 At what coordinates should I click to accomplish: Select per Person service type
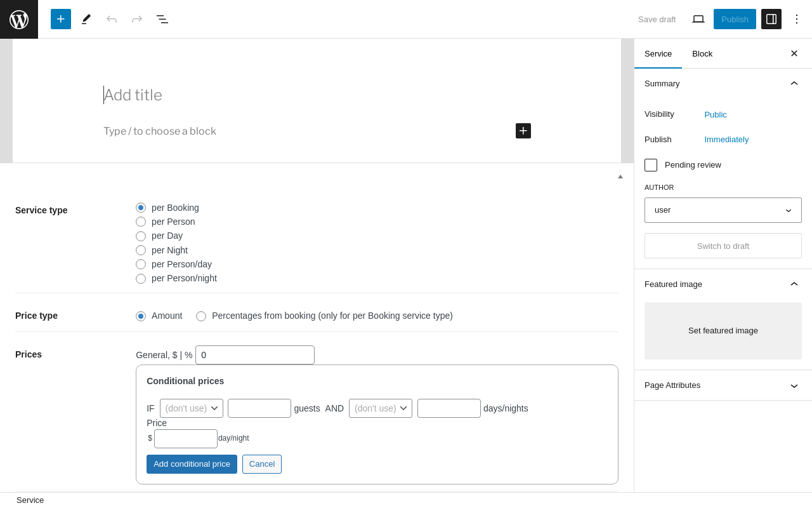(141, 222)
